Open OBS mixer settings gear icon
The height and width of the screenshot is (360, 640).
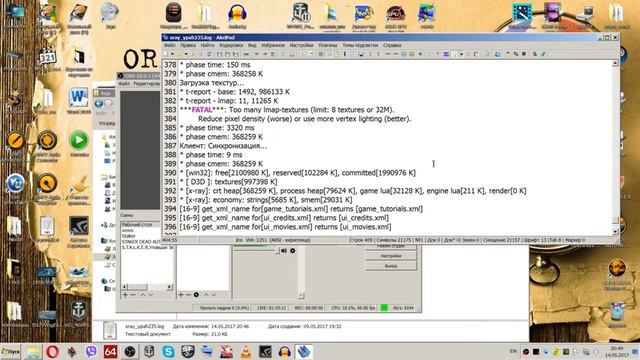click(x=293, y=251)
